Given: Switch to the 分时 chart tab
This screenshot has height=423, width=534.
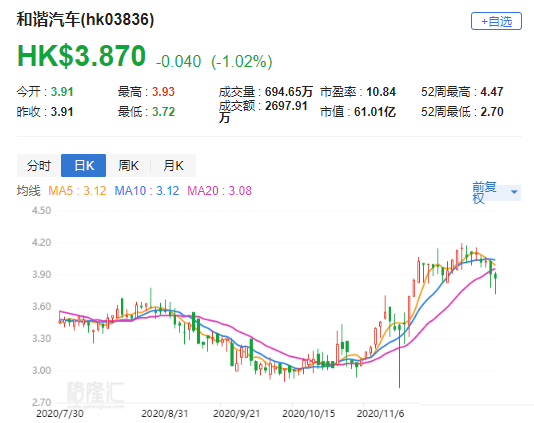Looking at the screenshot, I should pos(39,166).
